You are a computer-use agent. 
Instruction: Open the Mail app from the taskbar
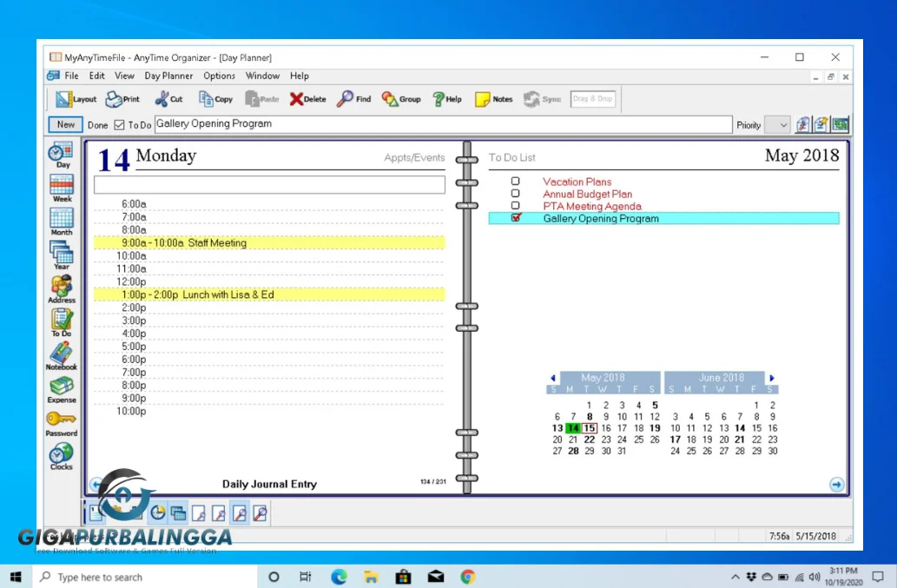click(436, 577)
